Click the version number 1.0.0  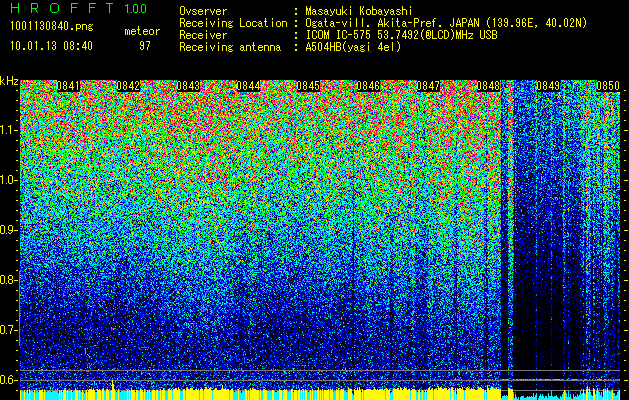[x=135, y=9]
